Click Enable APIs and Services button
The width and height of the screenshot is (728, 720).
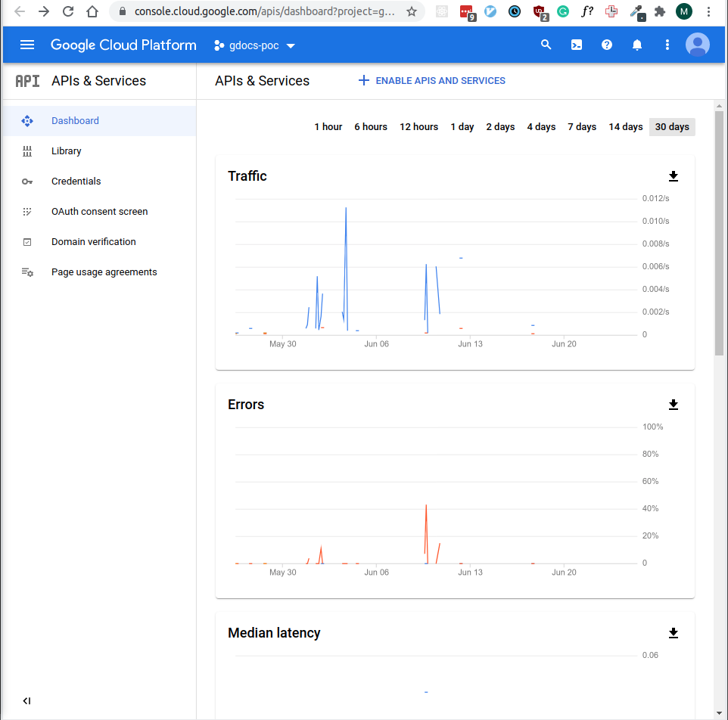tap(432, 81)
